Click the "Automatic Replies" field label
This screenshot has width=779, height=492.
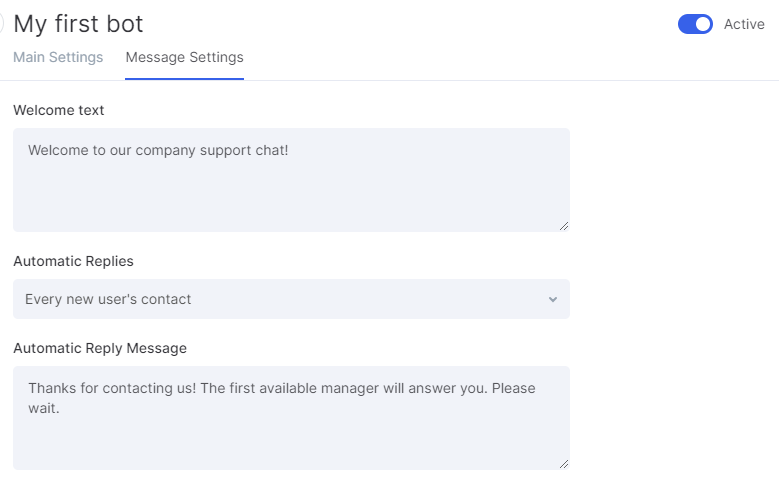pos(73,261)
